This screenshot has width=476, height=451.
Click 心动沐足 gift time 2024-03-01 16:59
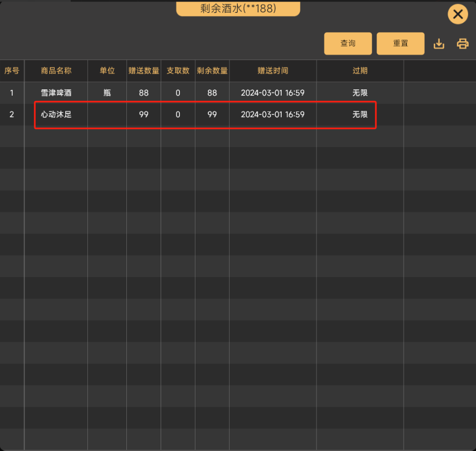pyautogui.click(x=273, y=114)
